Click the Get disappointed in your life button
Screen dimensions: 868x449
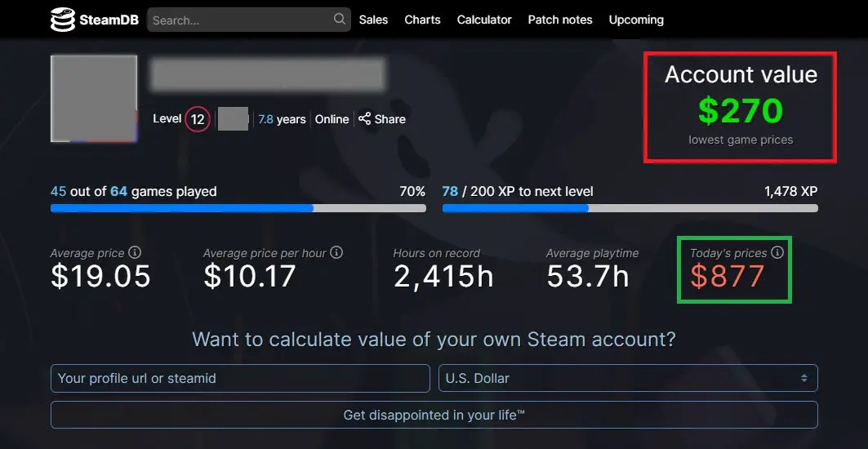434,415
